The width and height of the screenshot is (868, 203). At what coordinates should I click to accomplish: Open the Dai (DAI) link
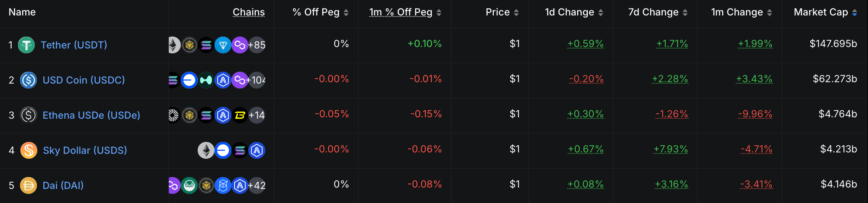point(63,185)
